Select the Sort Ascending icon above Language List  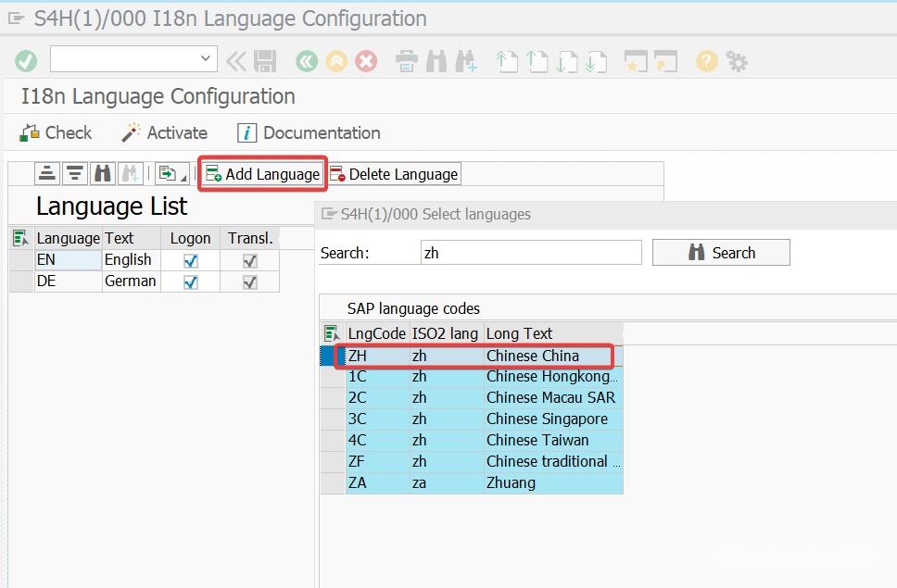click(x=46, y=172)
